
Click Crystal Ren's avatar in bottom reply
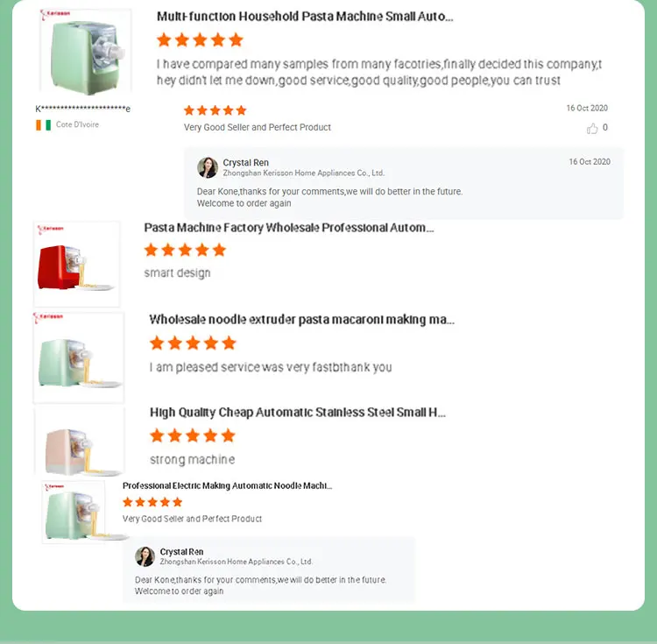pos(145,556)
